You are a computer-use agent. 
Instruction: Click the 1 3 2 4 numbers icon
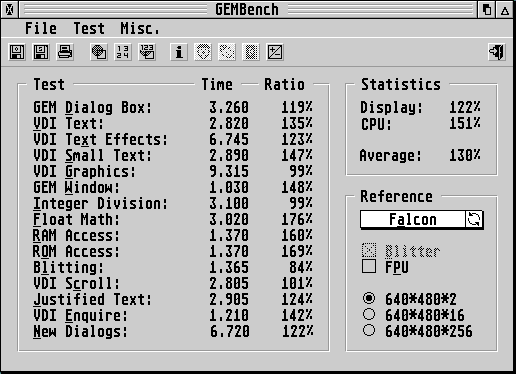(x=123, y=52)
